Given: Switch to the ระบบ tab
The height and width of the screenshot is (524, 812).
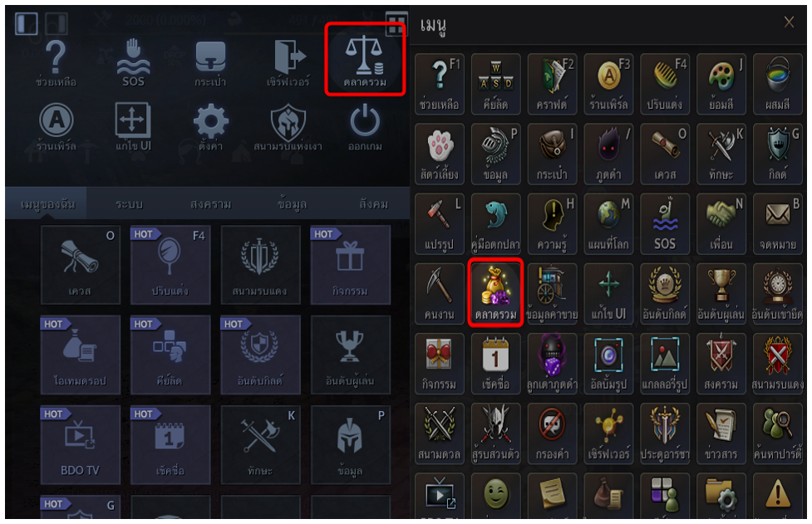Looking at the screenshot, I should (129, 203).
